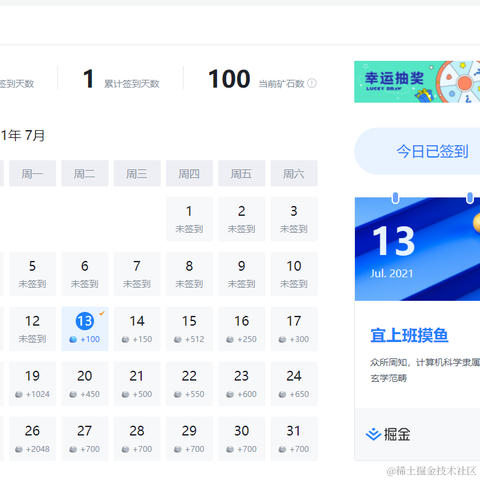
Task: Click the 周一 weekday header
Action: 32,173
